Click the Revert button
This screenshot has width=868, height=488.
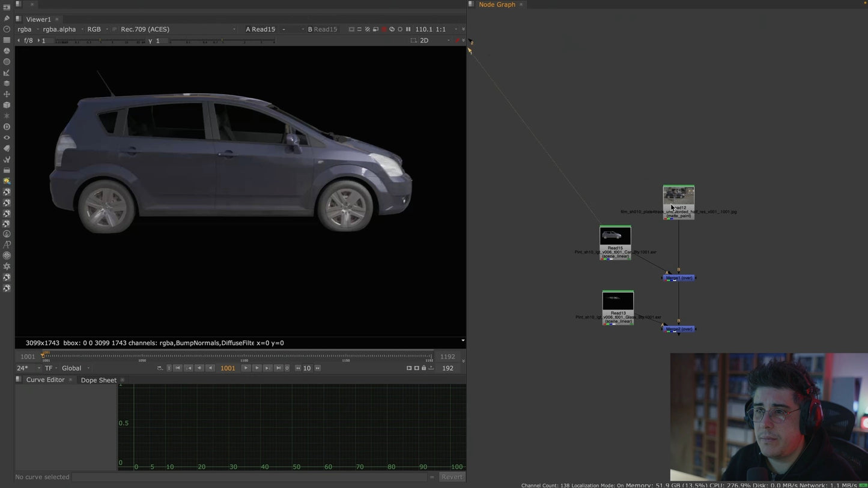pyautogui.click(x=452, y=477)
